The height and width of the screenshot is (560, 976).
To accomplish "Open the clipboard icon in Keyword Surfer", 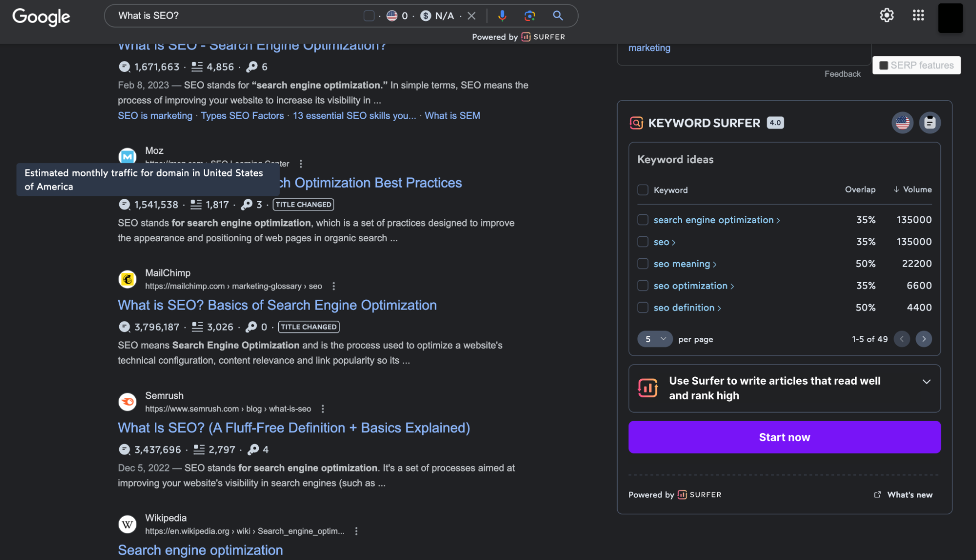I will click(x=930, y=123).
